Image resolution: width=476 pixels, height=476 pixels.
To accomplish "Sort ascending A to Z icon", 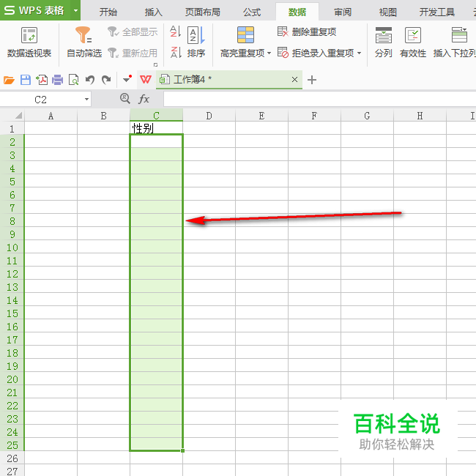I will click(176, 31).
